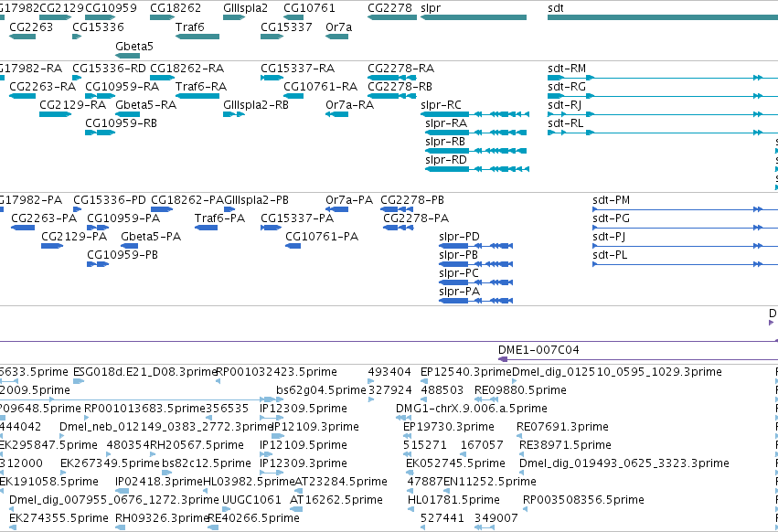The height and width of the screenshot is (532, 778).
Task: Select EST RP001032423.5prime
Action: point(276,372)
